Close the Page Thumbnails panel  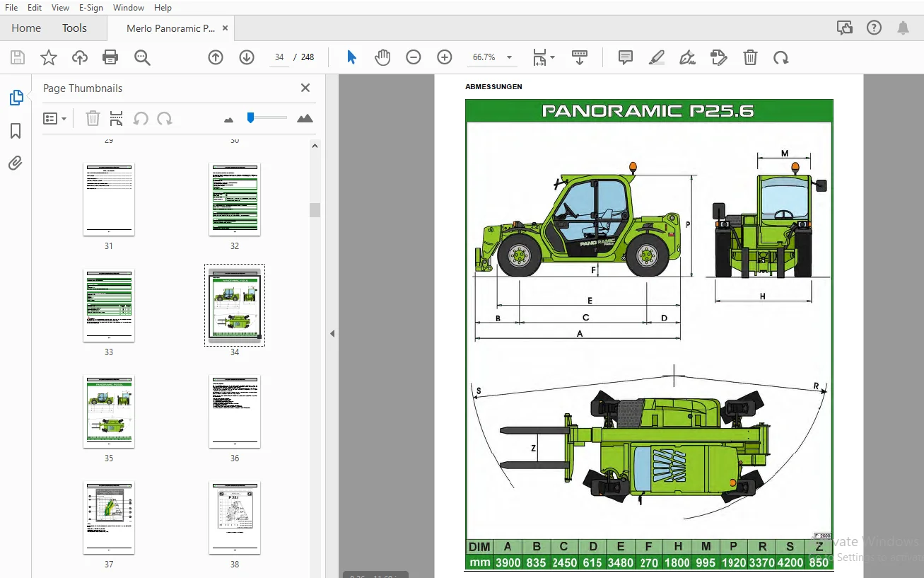pyautogui.click(x=305, y=88)
